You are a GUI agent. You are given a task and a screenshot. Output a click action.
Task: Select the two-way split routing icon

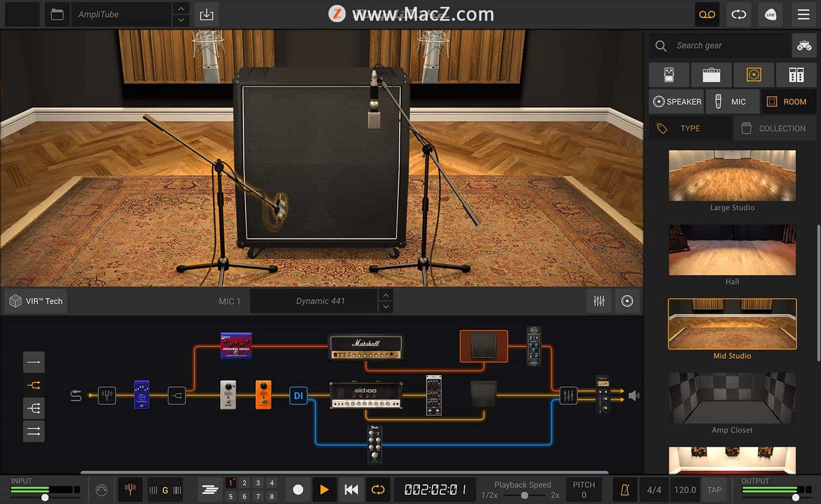click(34, 385)
